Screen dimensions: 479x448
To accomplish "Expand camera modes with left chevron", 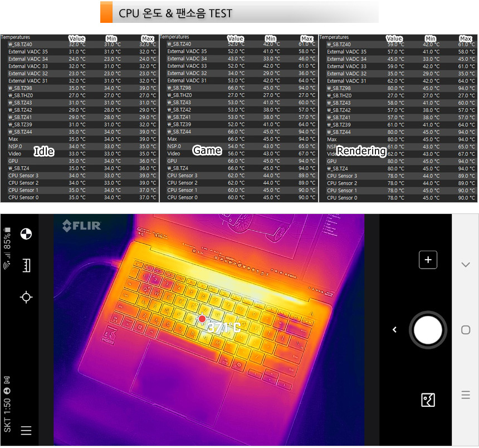I will pos(394,330).
